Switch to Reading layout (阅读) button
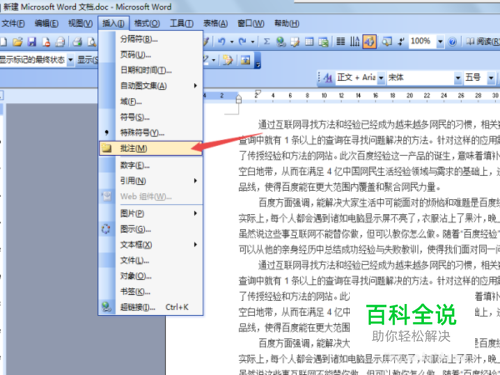Image resolution: width=500 pixels, height=375 pixels. pos(483,41)
